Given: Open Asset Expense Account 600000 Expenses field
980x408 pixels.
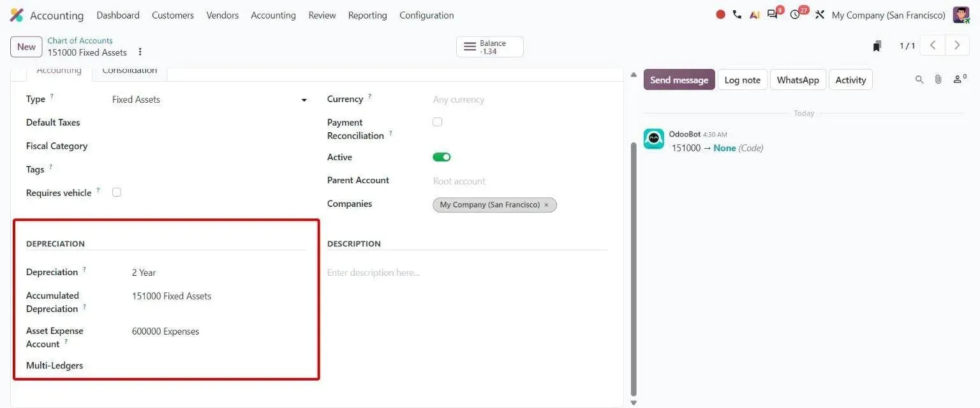Looking at the screenshot, I should pyautogui.click(x=219, y=331).
